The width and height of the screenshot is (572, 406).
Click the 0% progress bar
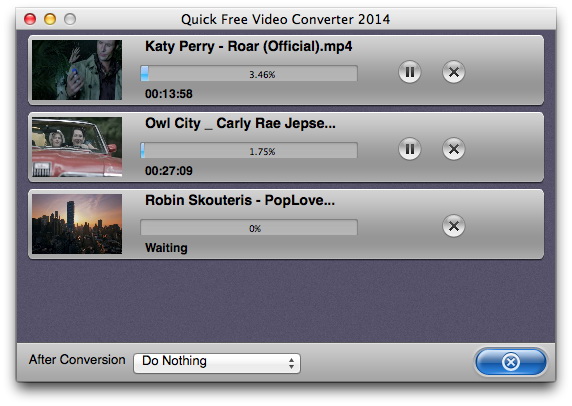point(249,228)
